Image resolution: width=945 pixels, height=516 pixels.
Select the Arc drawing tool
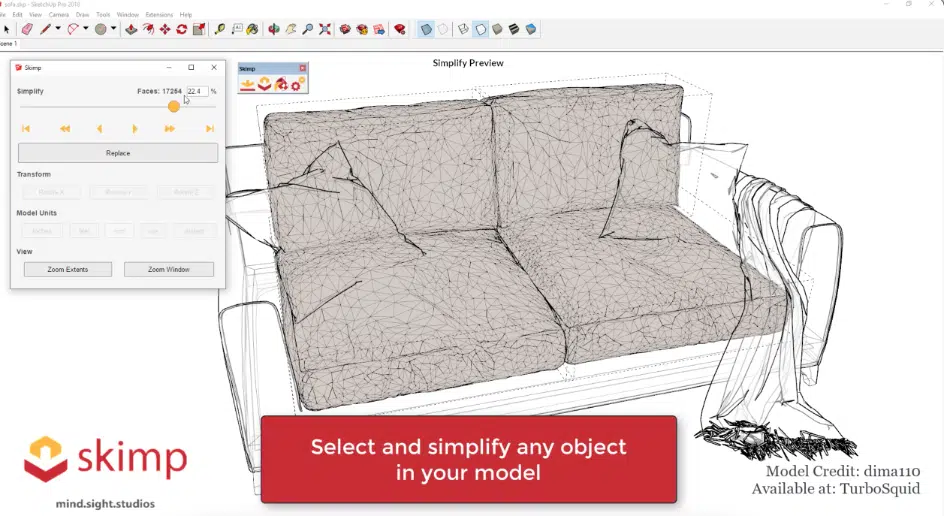click(73, 29)
